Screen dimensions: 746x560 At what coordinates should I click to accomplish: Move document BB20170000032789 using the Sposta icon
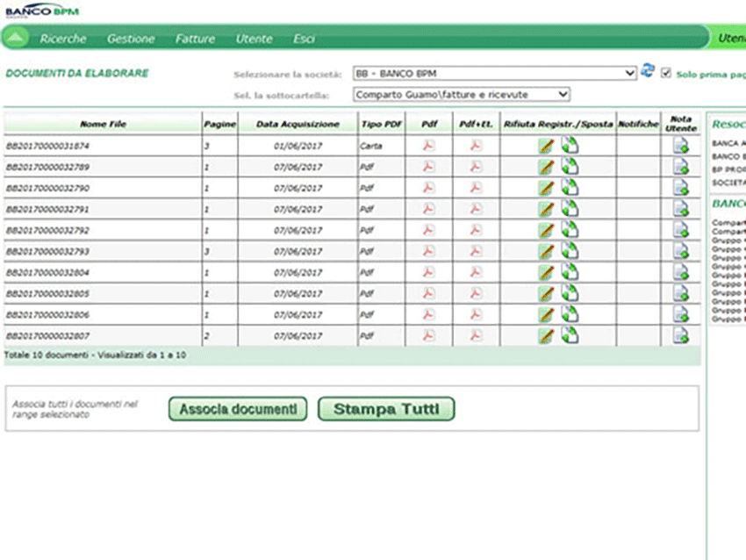pos(570,166)
